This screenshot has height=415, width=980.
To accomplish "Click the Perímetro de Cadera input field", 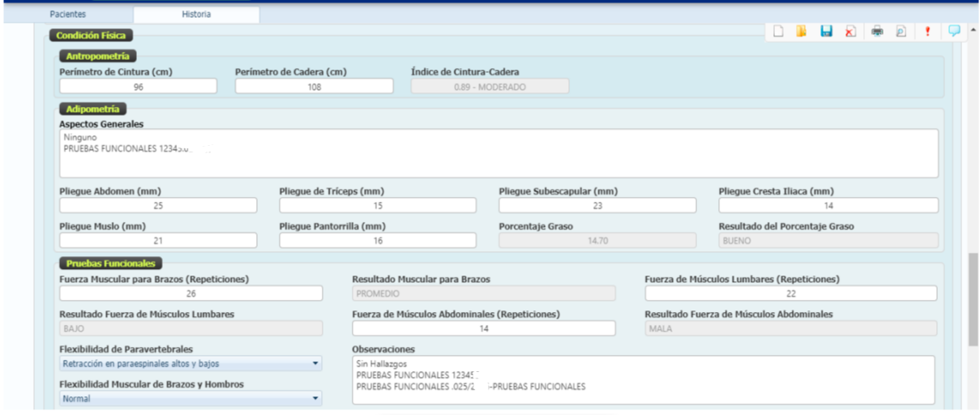I will tap(314, 87).
